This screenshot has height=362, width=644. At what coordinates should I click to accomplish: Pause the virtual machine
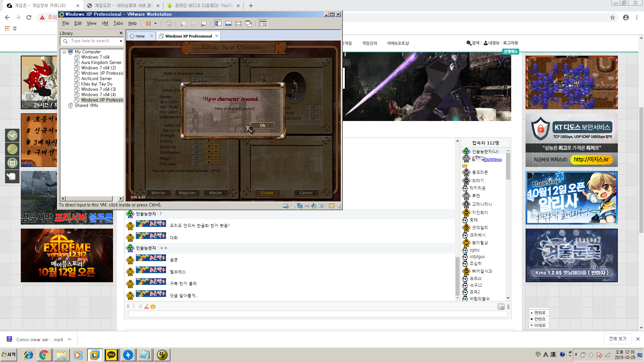point(148,23)
